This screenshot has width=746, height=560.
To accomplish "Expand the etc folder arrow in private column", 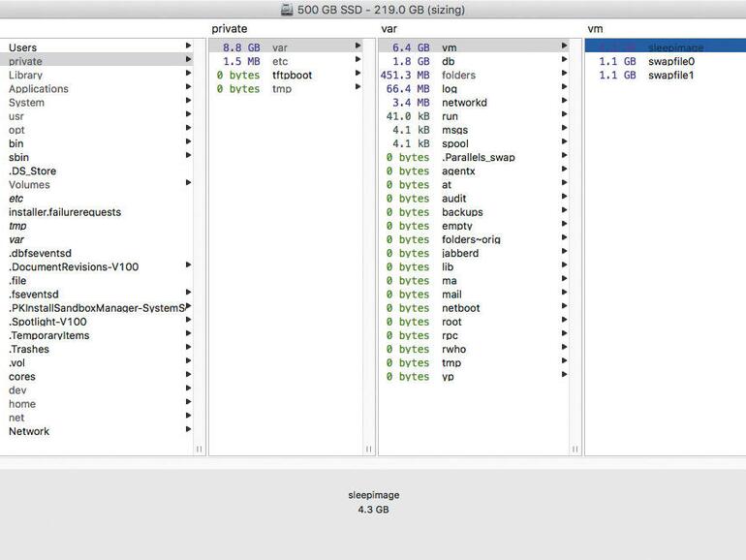I will [357, 59].
